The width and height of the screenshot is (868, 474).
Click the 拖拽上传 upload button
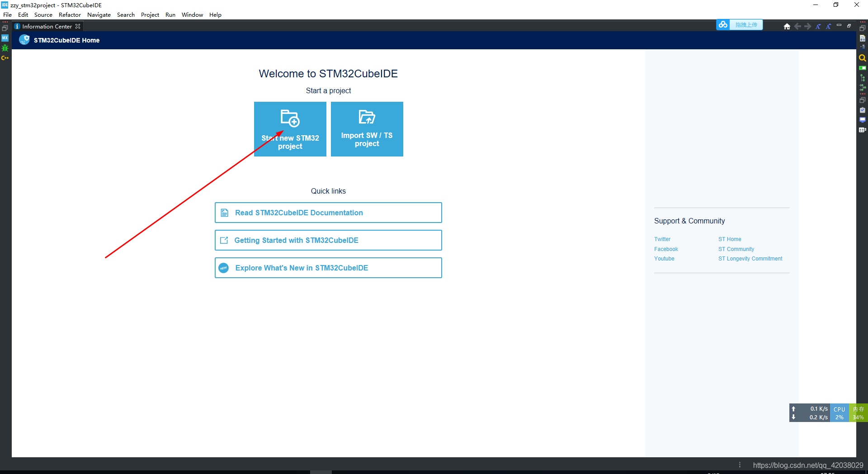click(746, 25)
